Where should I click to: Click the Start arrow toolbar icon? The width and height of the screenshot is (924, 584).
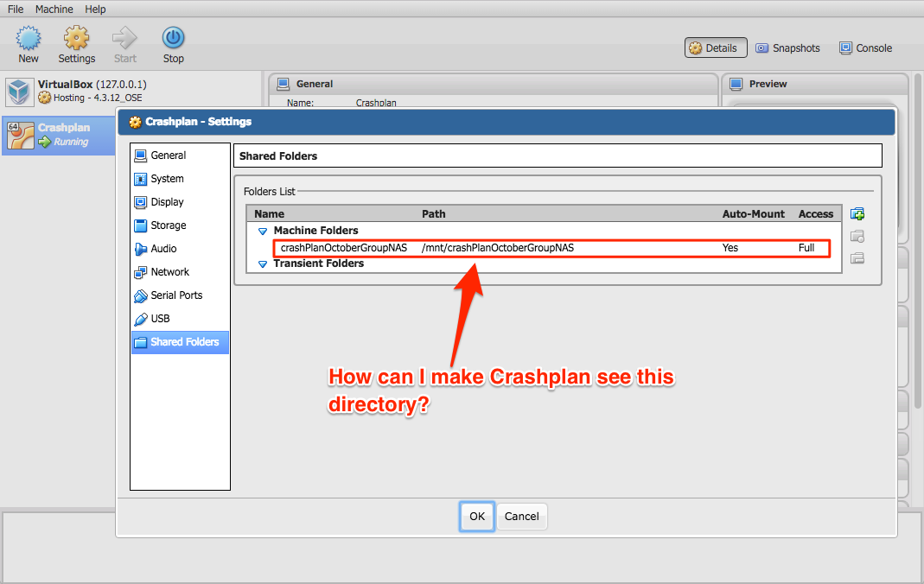click(x=125, y=38)
